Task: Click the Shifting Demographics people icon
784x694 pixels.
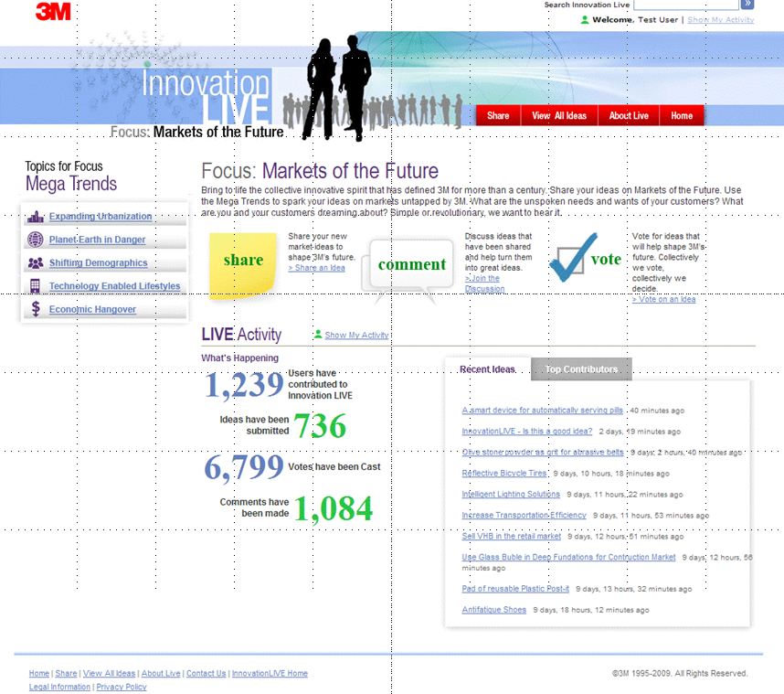Action: click(x=35, y=262)
